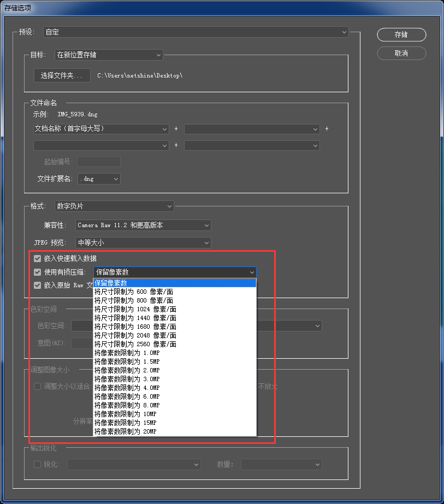
Task: Choose 将尺寸限制为 2560 像素/面 from list
Action: pyautogui.click(x=175, y=344)
